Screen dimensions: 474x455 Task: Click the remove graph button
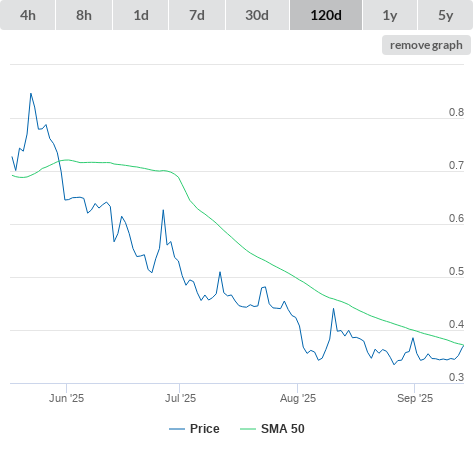426,45
